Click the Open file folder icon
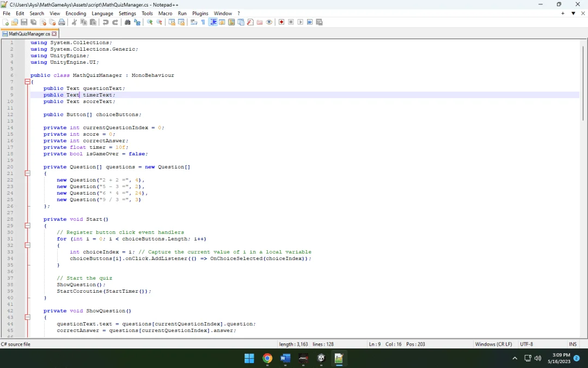Viewport: 588px width, 368px height. tap(15, 22)
